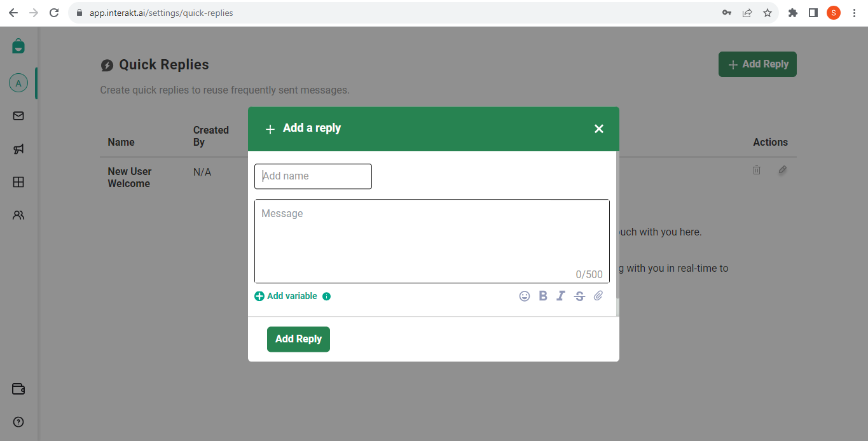
Task: Focus the Add name input field
Action: 313,176
